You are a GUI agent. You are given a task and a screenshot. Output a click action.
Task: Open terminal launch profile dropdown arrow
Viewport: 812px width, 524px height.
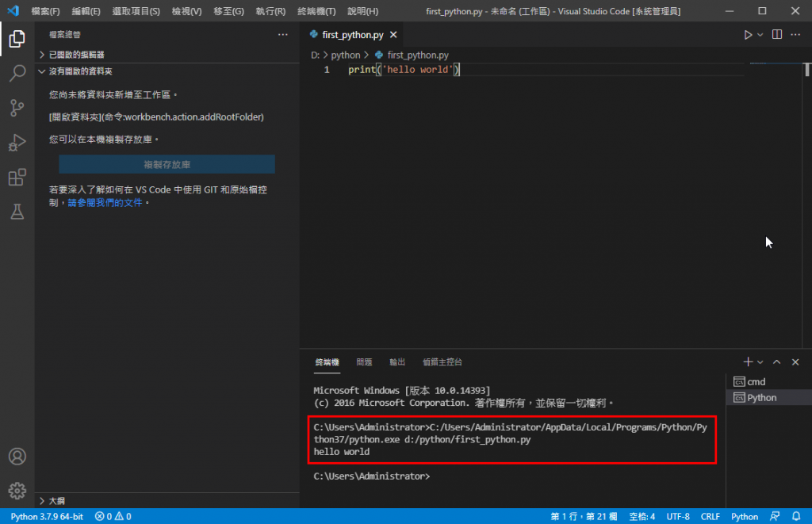pos(760,362)
